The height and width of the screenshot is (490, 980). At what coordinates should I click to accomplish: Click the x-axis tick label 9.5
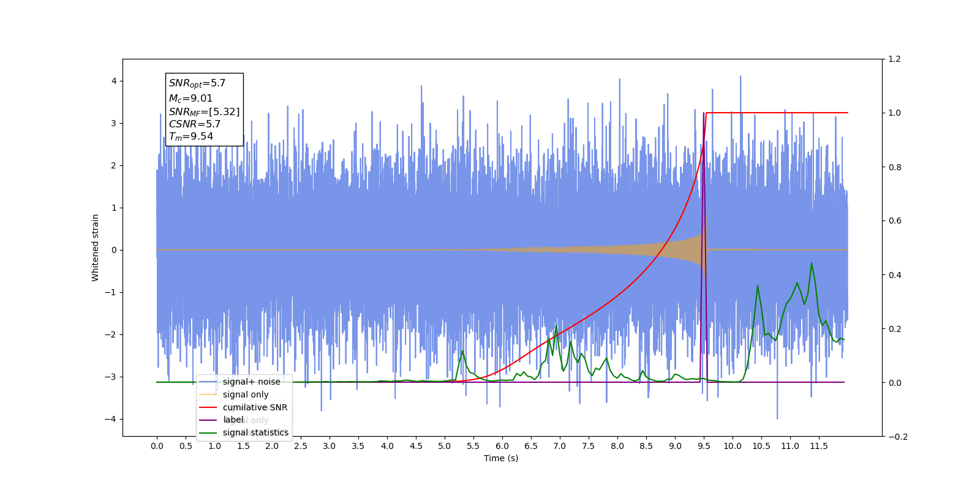click(704, 446)
